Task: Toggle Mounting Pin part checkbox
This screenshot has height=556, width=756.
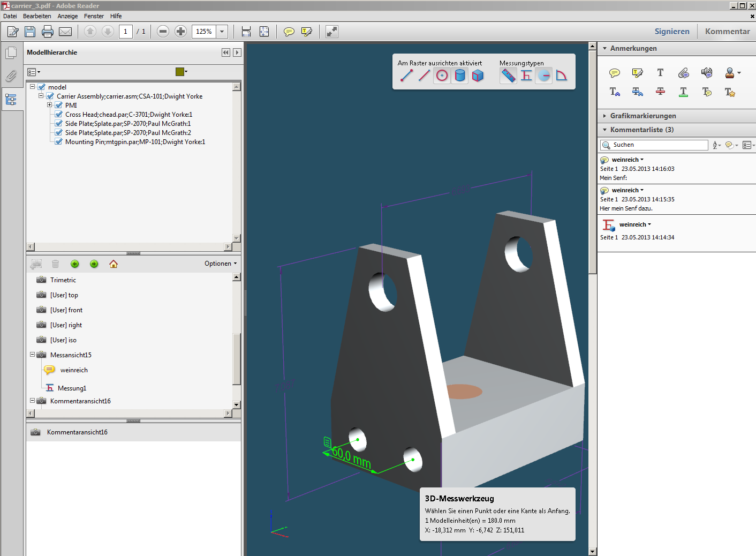Action: click(x=59, y=141)
